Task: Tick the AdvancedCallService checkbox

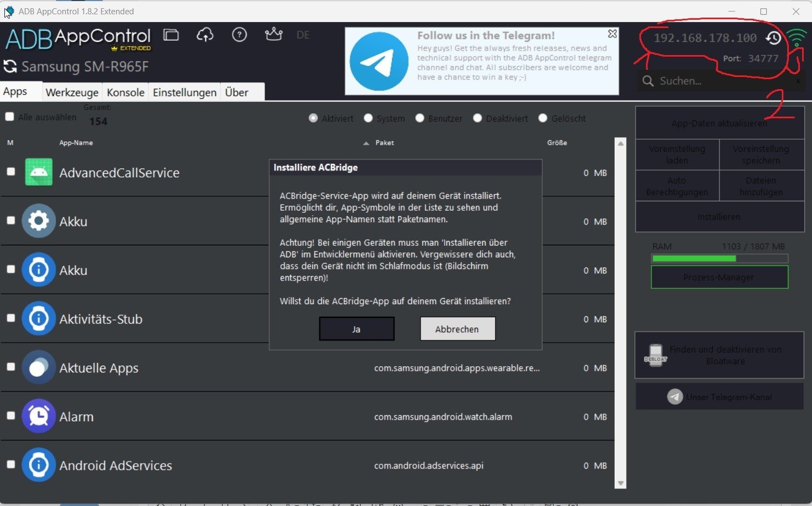Action: pyautogui.click(x=10, y=172)
